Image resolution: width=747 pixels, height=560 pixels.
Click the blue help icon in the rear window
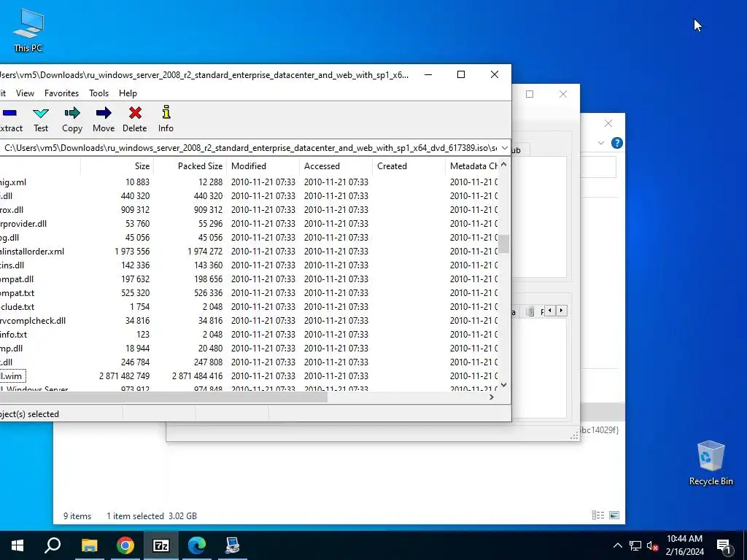coord(617,143)
